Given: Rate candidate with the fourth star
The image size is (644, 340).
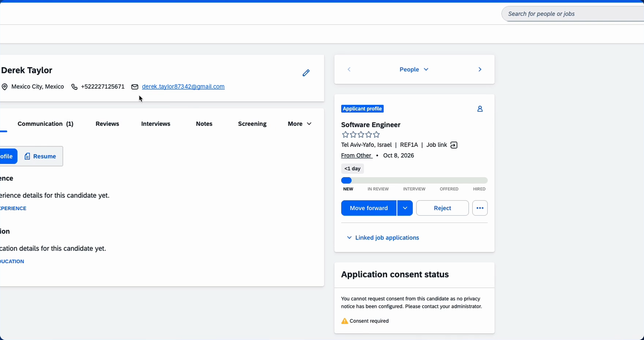Looking at the screenshot, I should pyautogui.click(x=368, y=135).
